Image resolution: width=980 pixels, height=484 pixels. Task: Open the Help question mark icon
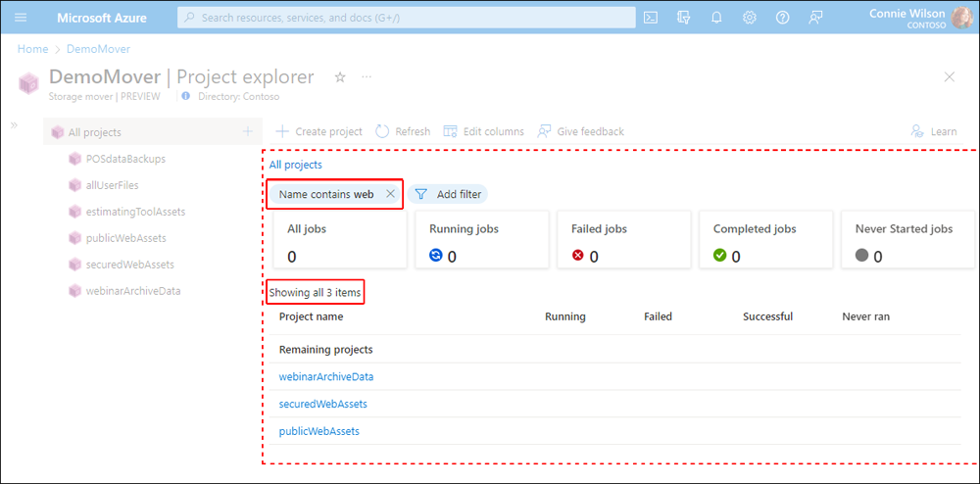[782, 18]
